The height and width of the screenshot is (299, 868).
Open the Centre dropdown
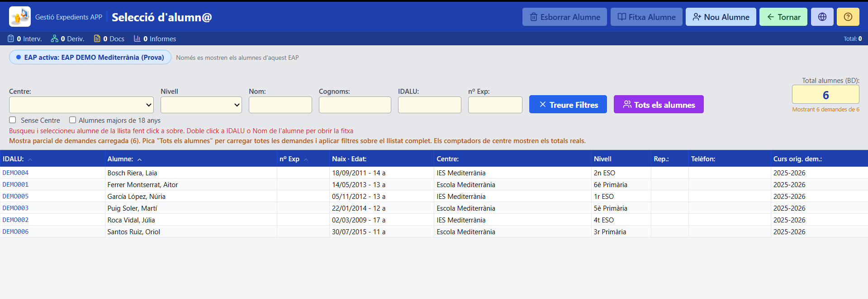point(81,105)
